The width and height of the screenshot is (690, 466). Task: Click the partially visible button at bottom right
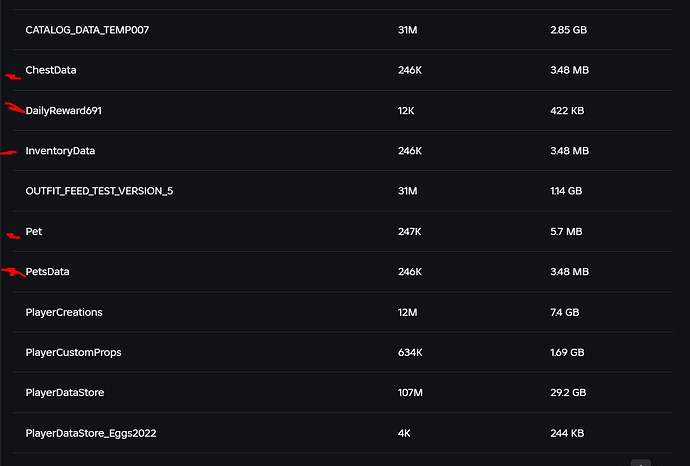click(x=642, y=462)
